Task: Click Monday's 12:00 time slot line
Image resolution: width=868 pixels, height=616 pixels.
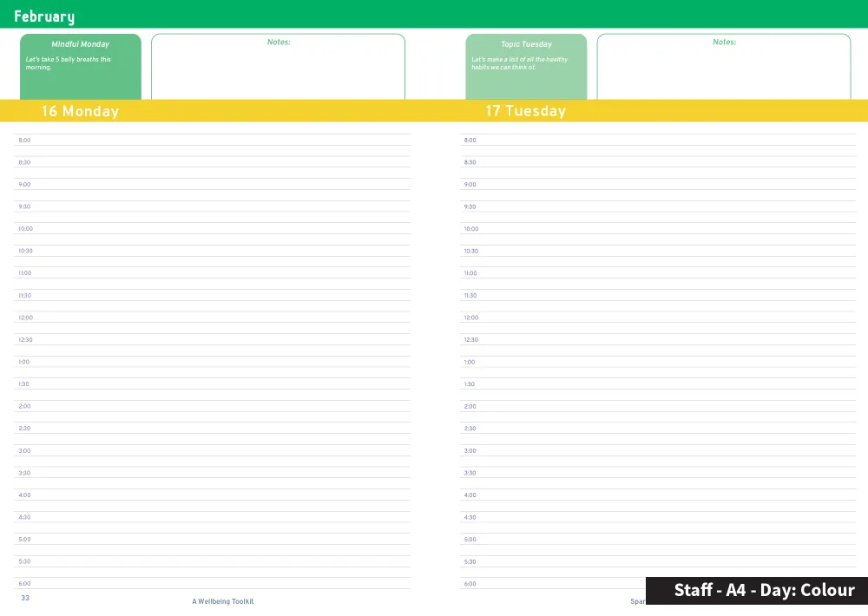Action: [213, 318]
